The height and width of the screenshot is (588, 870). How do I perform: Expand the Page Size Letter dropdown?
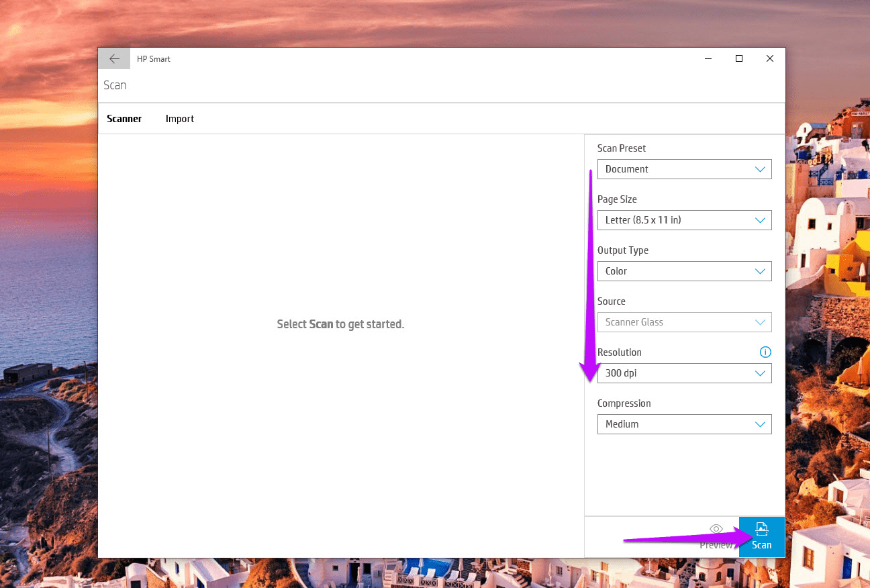tap(683, 220)
